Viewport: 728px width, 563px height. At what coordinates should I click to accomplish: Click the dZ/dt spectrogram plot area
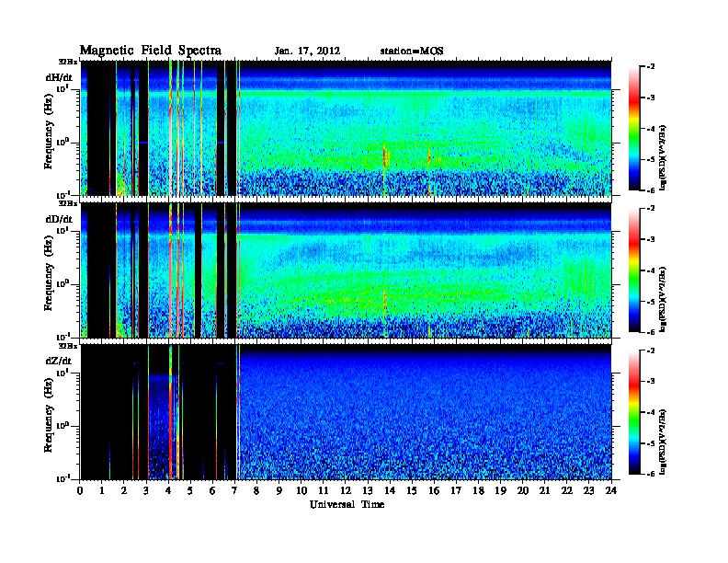pos(346,412)
